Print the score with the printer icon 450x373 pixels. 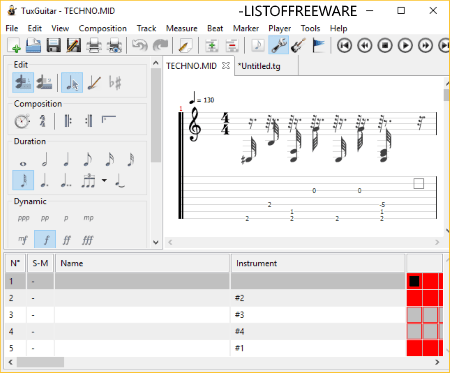tap(94, 45)
